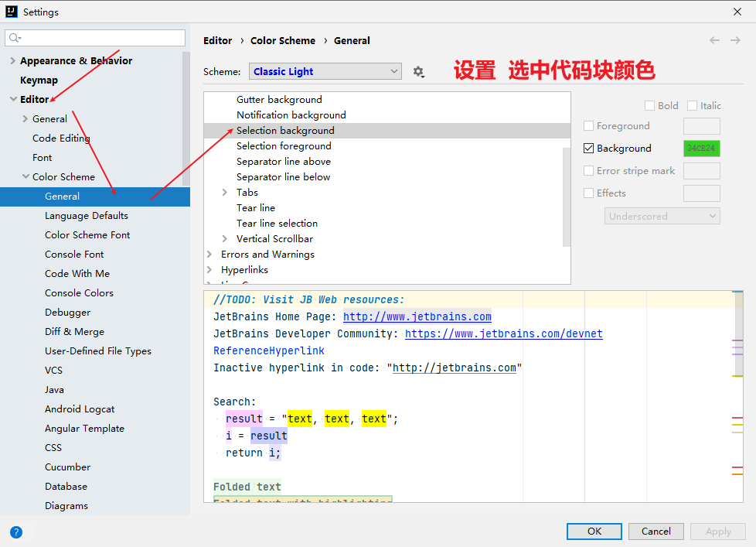Image resolution: width=756 pixels, height=547 pixels.
Task: Expand Errors and Warnings group
Action: click(x=209, y=255)
